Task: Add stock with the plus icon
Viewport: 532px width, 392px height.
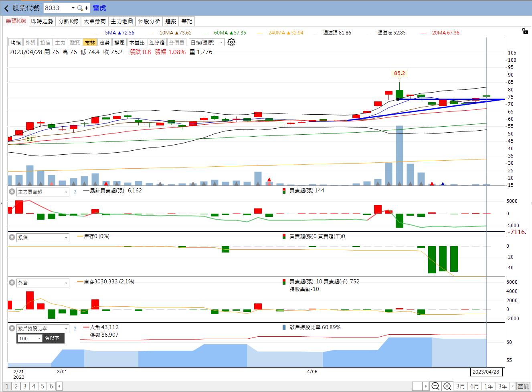Action: point(87,8)
